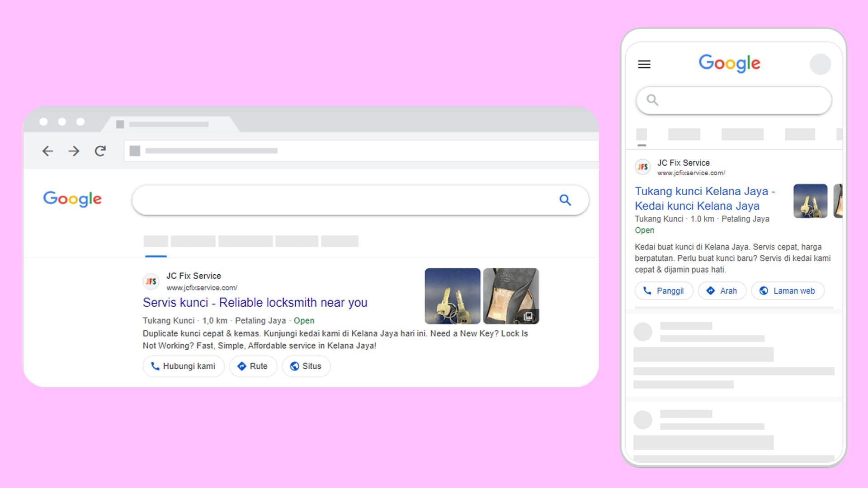
Task: Click the desktop search magnifier icon
Action: (x=565, y=200)
